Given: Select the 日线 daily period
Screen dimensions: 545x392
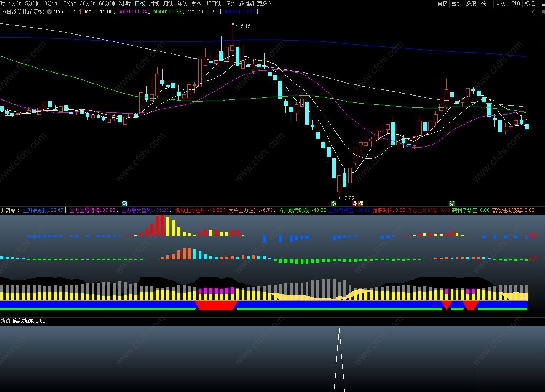Looking at the screenshot, I should [x=140, y=3].
